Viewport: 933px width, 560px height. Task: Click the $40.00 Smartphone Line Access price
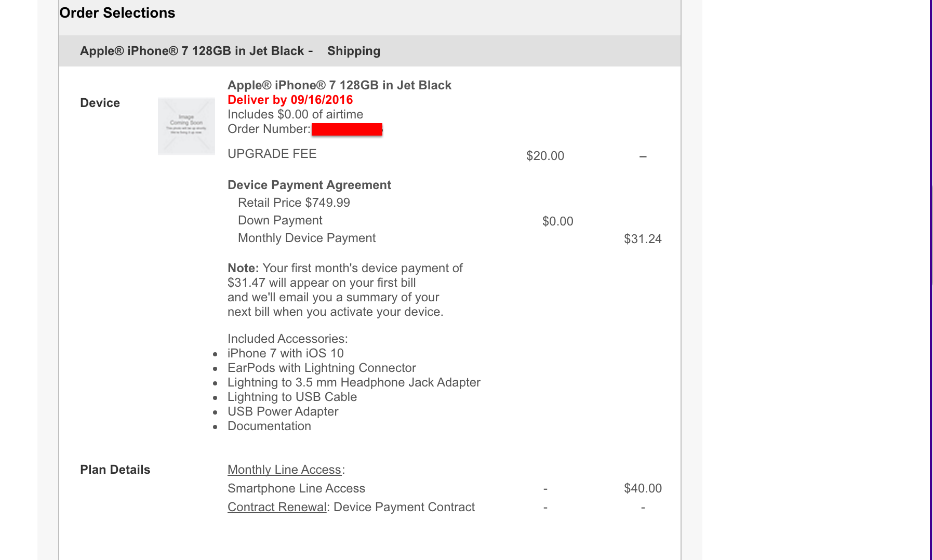click(x=643, y=488)
